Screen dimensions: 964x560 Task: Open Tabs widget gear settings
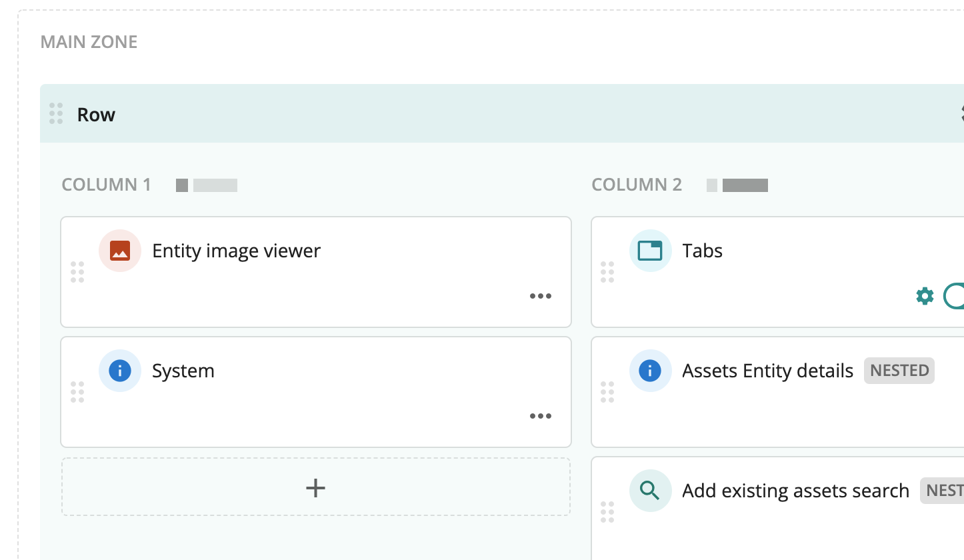[925, 296]
